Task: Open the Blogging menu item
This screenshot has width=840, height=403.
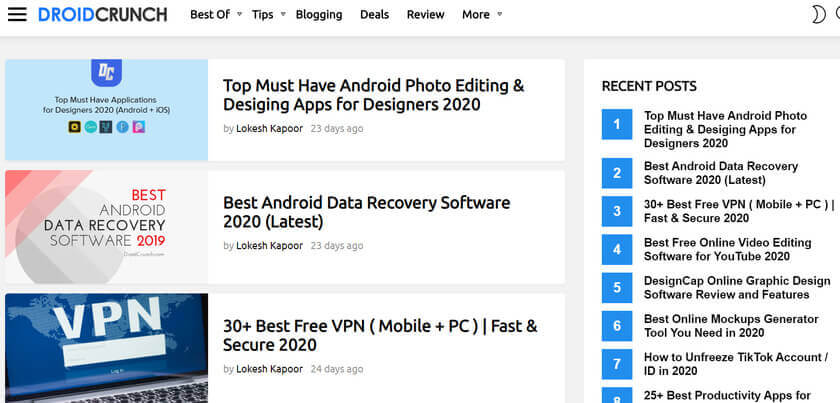Action: 319,14
